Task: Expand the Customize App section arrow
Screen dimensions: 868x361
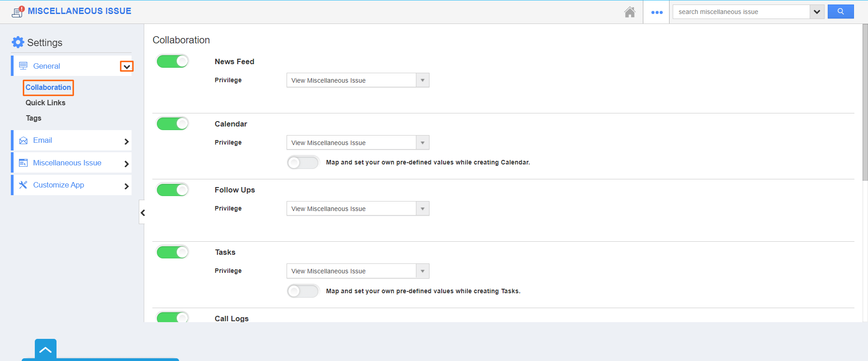Action: coord(127,186)
